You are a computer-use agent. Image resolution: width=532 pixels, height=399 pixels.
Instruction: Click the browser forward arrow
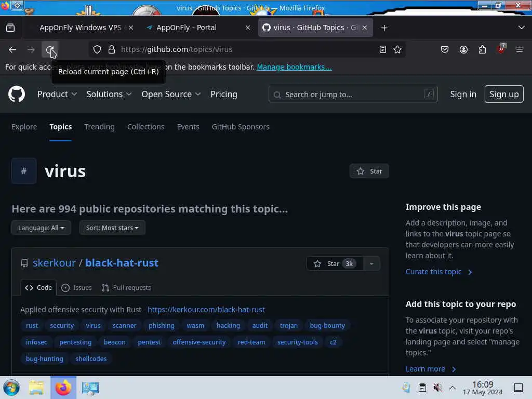(x=31, y=49)
